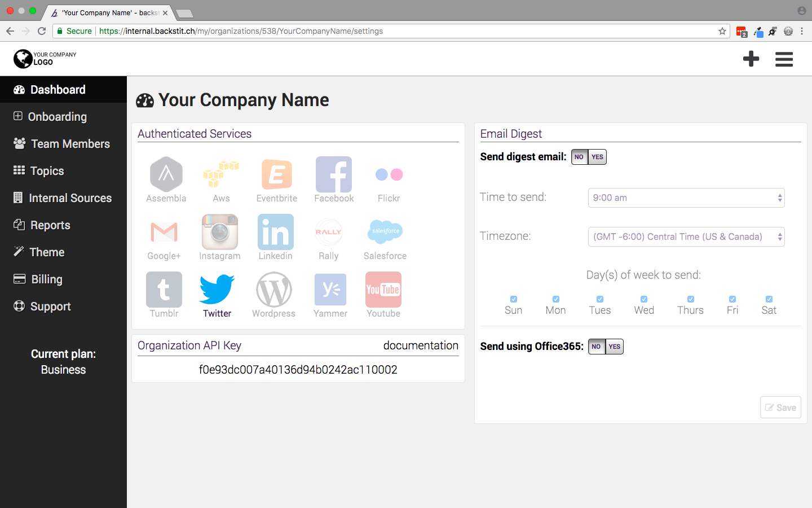The width and height of the screenshot is (812, 508).
Task: Click the Linkedin service icon
Action: click(276, 232)
